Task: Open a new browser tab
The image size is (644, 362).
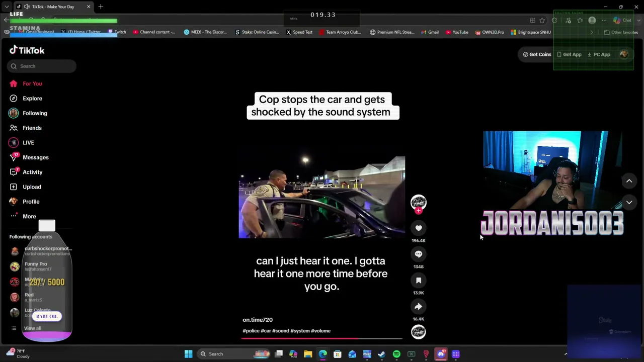Action: point(101,7)
